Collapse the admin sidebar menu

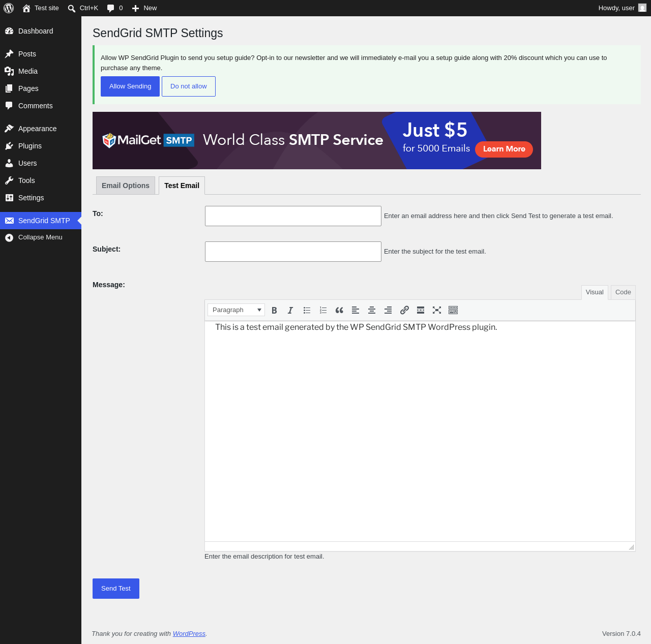41,237
